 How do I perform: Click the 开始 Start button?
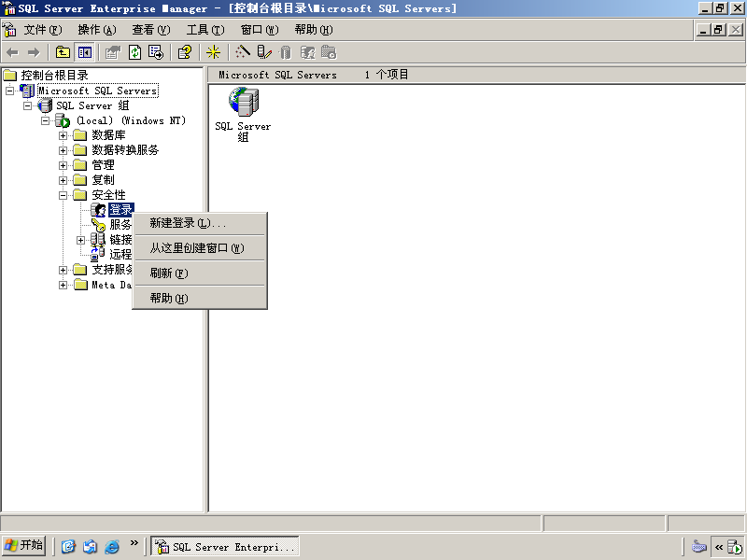[23, 545]
